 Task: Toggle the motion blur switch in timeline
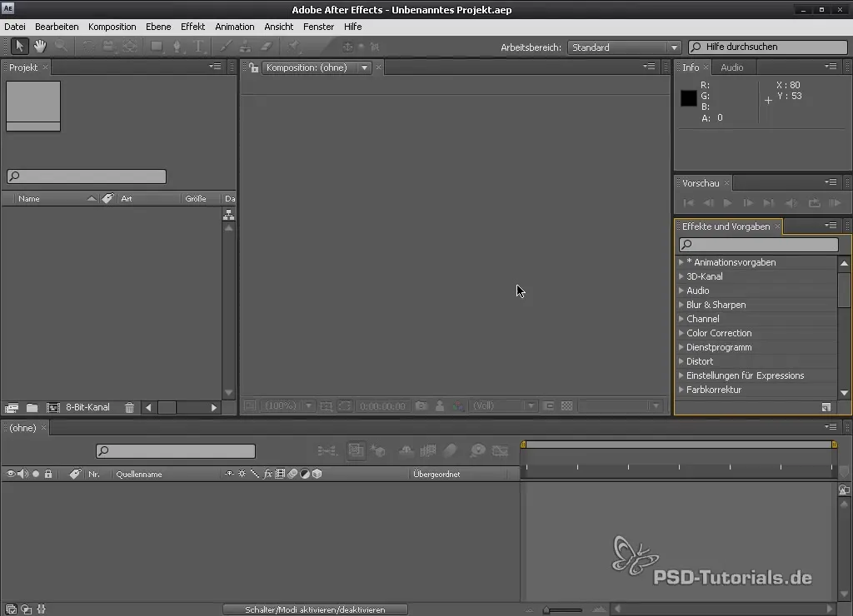click(450, 450)
